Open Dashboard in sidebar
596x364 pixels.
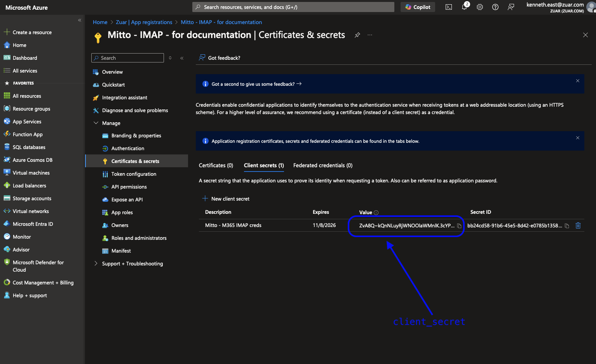(x=25, y=58)
